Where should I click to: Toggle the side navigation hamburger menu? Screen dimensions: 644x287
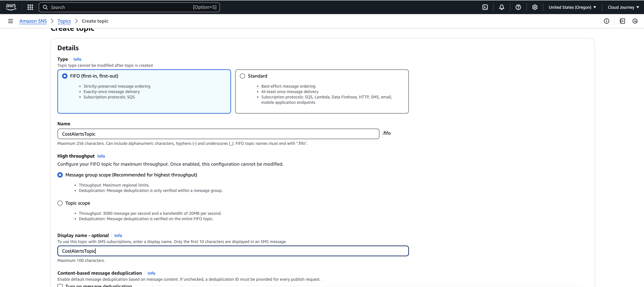click(x=11, y=21)
